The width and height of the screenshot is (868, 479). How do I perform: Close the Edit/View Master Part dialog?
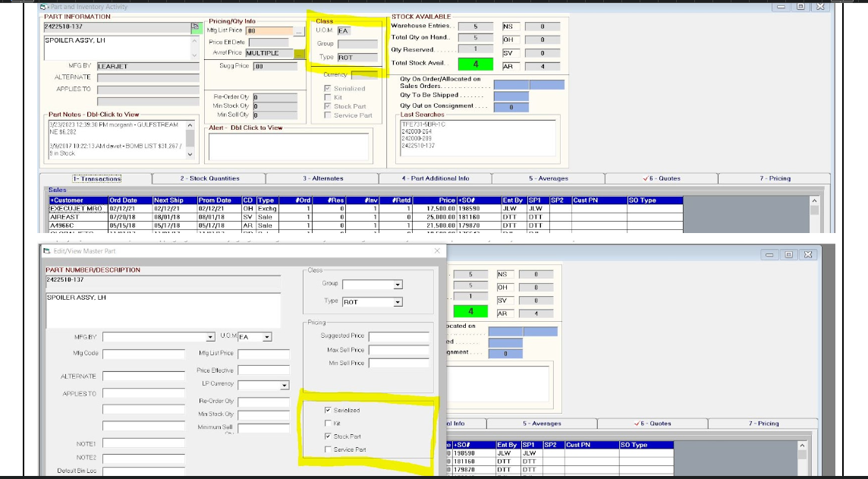coord(436,251)
